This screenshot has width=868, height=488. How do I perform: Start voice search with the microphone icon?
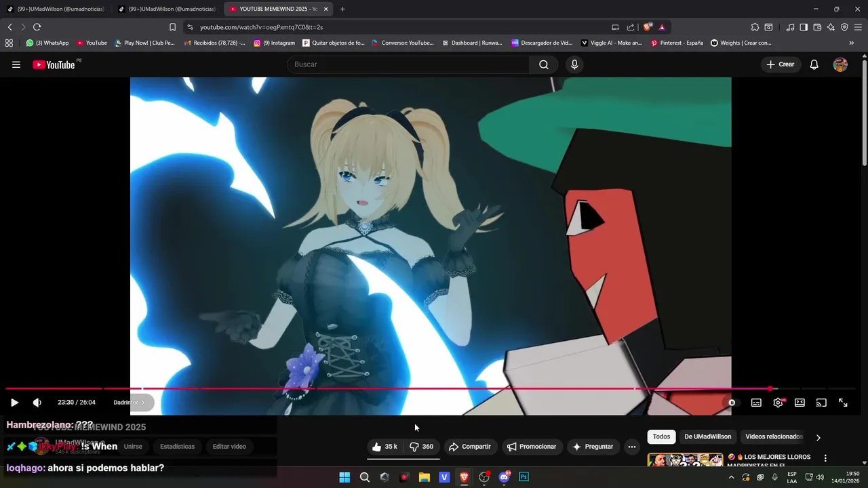tap(574, 64)
